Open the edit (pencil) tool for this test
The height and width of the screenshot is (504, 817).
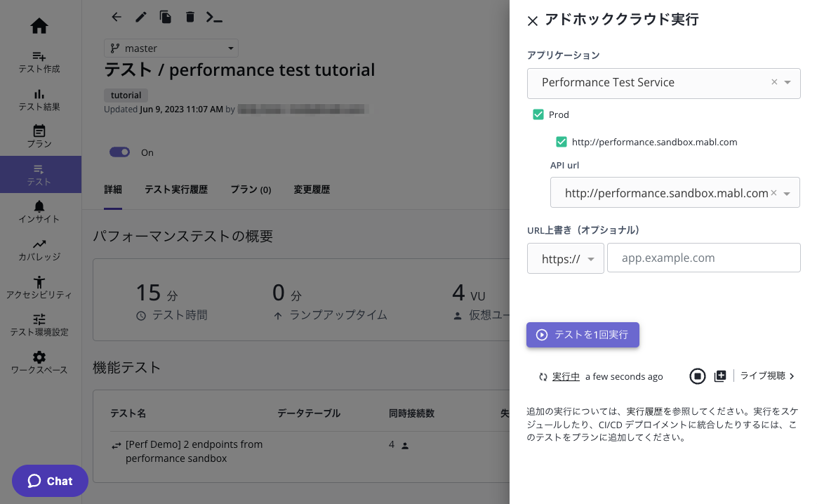point(140,16)
